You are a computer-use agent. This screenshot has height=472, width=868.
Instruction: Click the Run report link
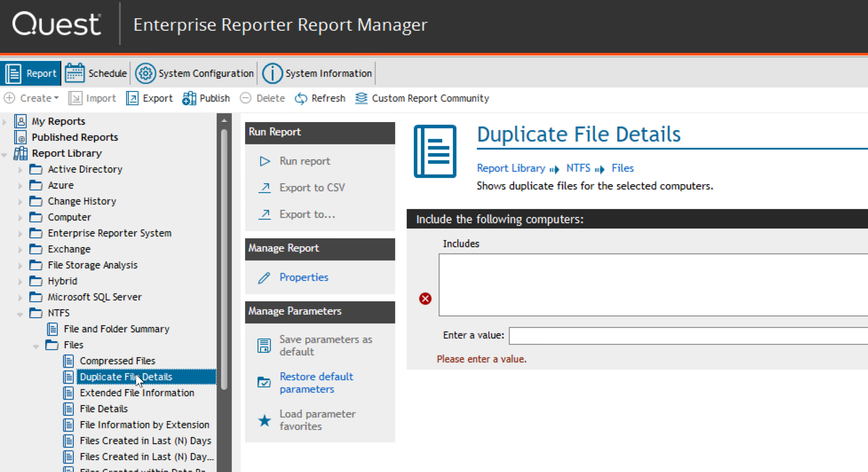coord(305,161)
